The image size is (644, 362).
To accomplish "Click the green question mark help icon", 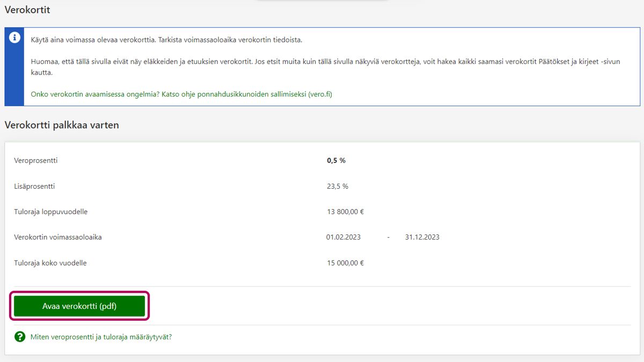I will (x=20, y=337).
